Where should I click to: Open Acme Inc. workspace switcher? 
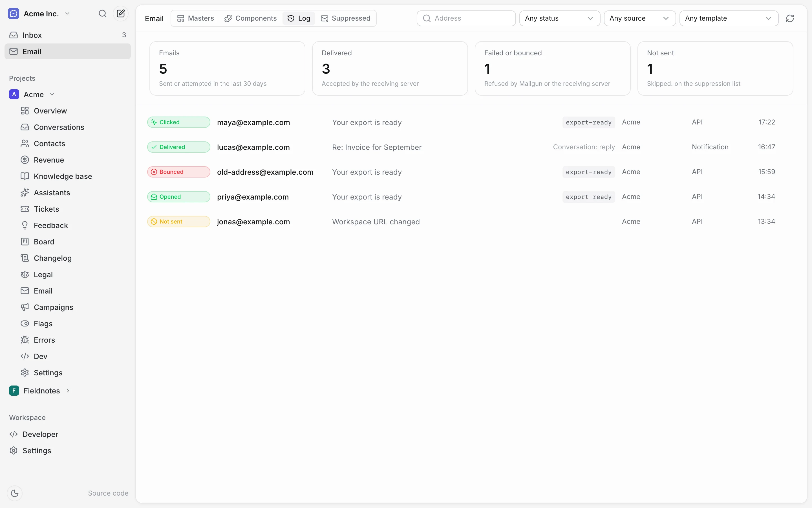point(39,14)
